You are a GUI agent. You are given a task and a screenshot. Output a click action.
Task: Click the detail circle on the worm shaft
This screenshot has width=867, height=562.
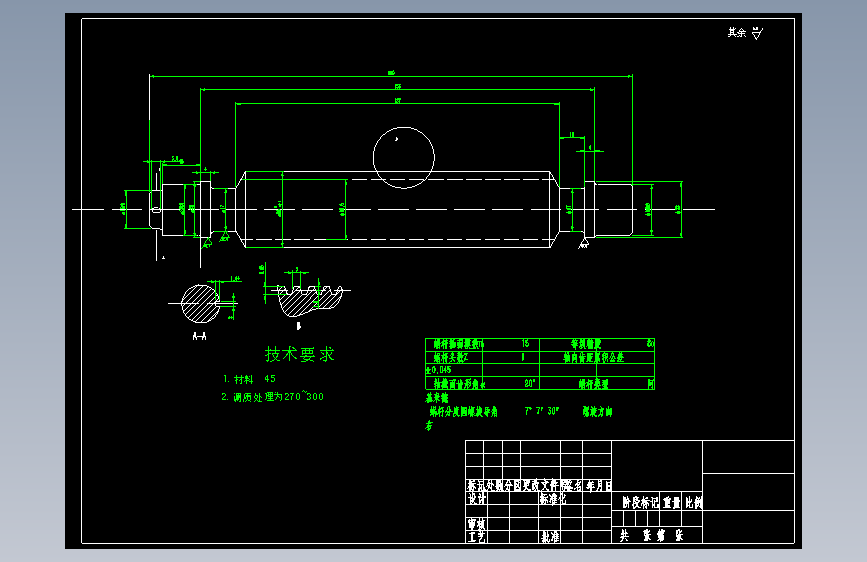point(404,158)
